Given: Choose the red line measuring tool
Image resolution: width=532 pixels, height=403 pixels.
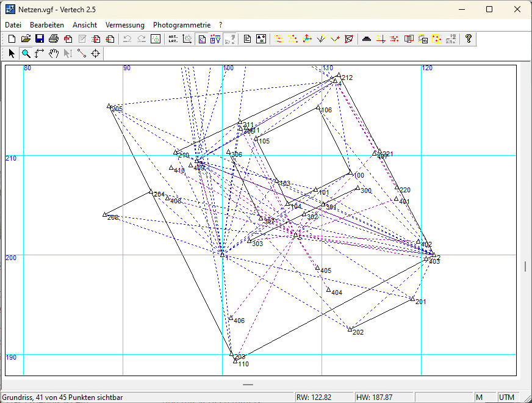Looking at the screenshot, I should coord(81,54).
